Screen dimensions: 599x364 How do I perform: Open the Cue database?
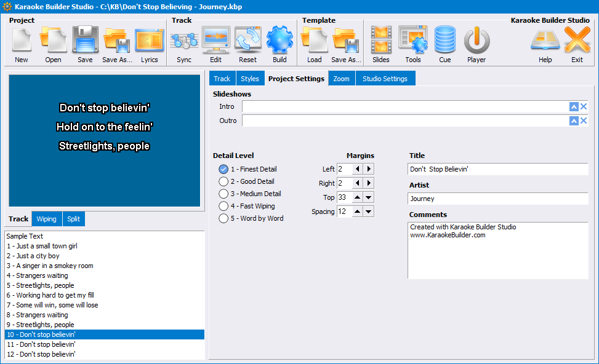(x=445, y=44)
